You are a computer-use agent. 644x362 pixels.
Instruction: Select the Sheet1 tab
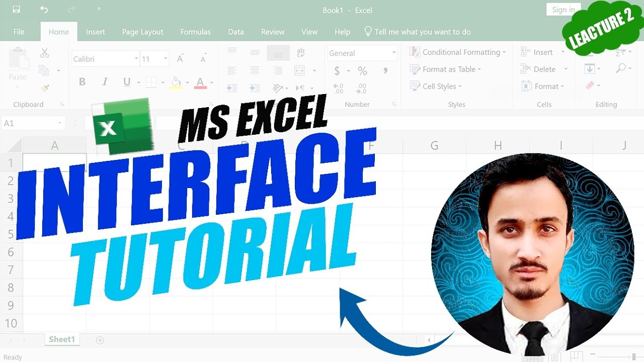[x=62, y=340]
